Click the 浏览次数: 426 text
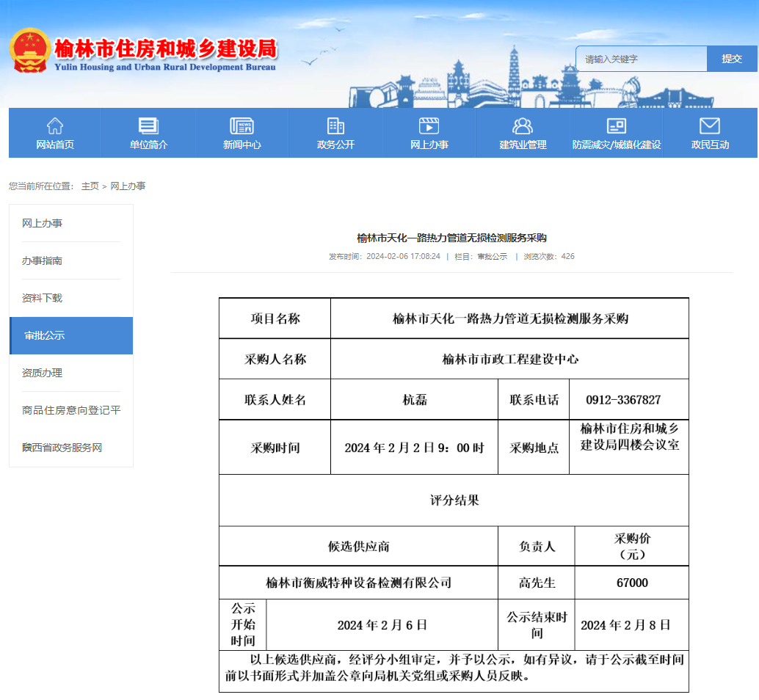The width and height of the screenshot is (759, 700). point(549,256)
